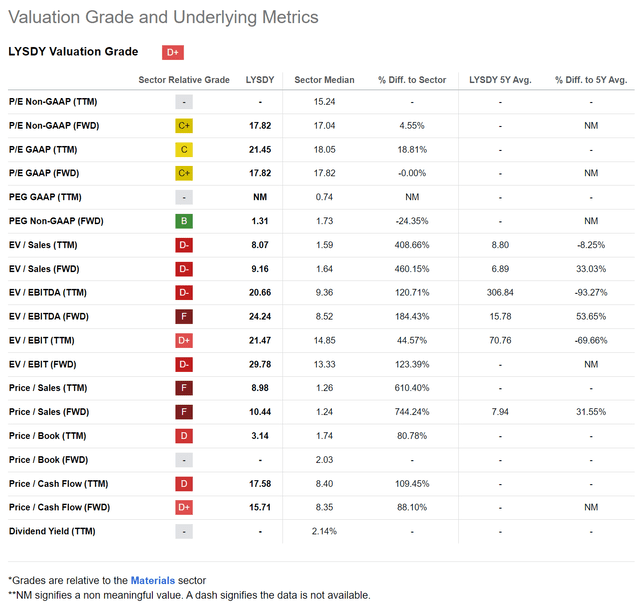Click the D- grade badge for EV / EBIT (FWD)

pyautogui.click(x=184, y=364)
